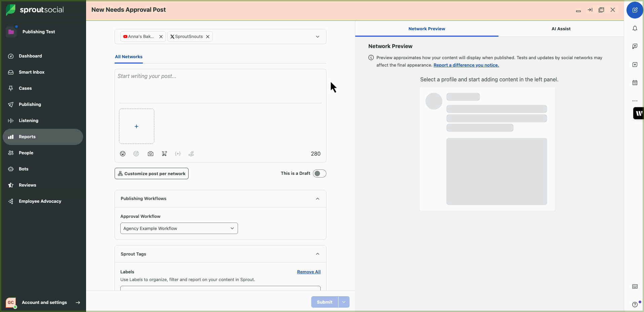Add media with the plus tile

136,126
